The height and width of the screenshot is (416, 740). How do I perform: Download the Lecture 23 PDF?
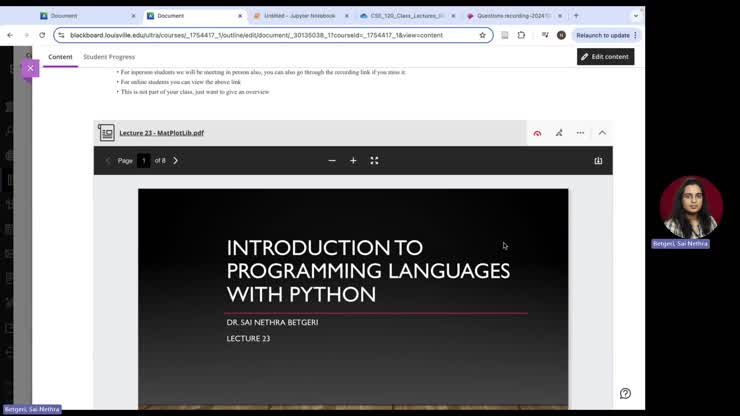(598, 161)
